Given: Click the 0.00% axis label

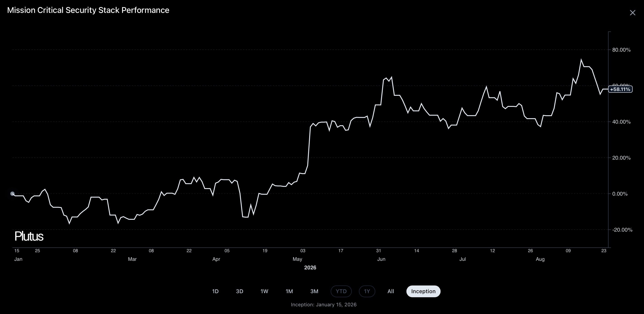Looking at the screenshot, I should 620,194.
